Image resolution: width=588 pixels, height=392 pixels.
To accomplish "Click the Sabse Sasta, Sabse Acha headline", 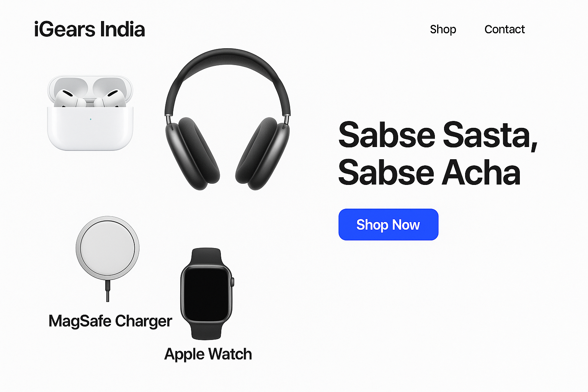I will [438, 154].
